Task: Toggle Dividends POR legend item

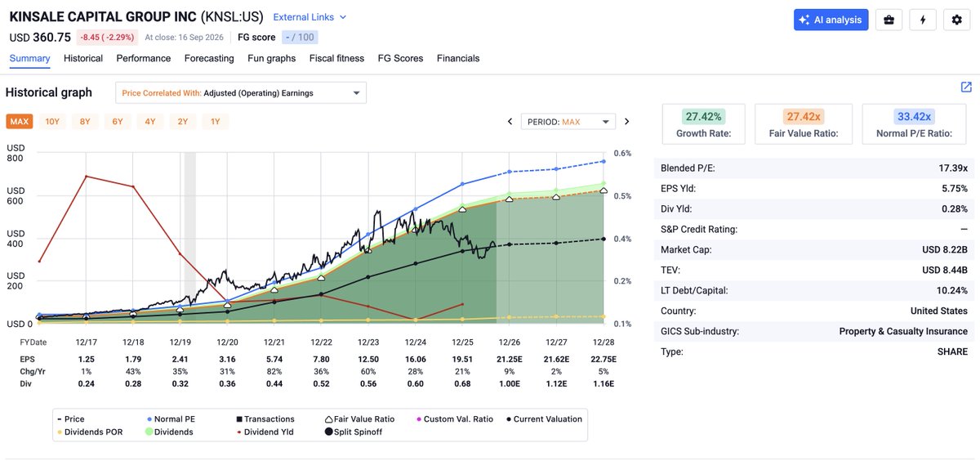Action: tap(90, 432)
